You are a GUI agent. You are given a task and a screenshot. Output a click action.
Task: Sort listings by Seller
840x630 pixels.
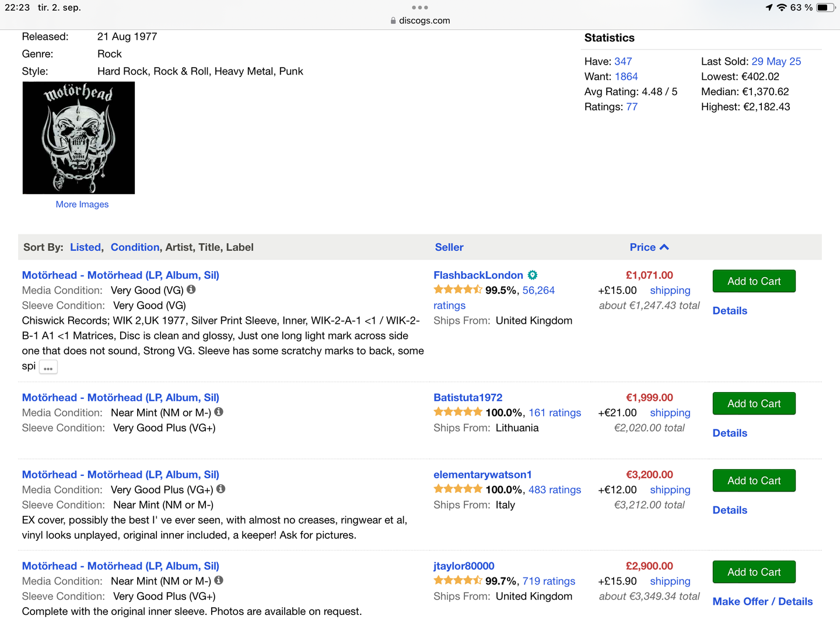(449, 247)
